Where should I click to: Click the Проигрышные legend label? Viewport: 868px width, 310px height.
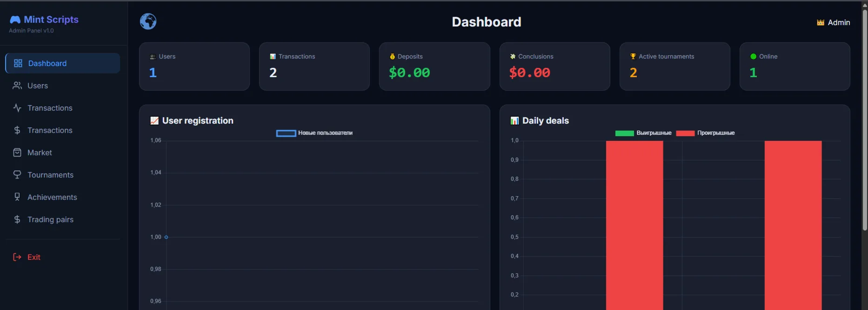coord(716,133)
